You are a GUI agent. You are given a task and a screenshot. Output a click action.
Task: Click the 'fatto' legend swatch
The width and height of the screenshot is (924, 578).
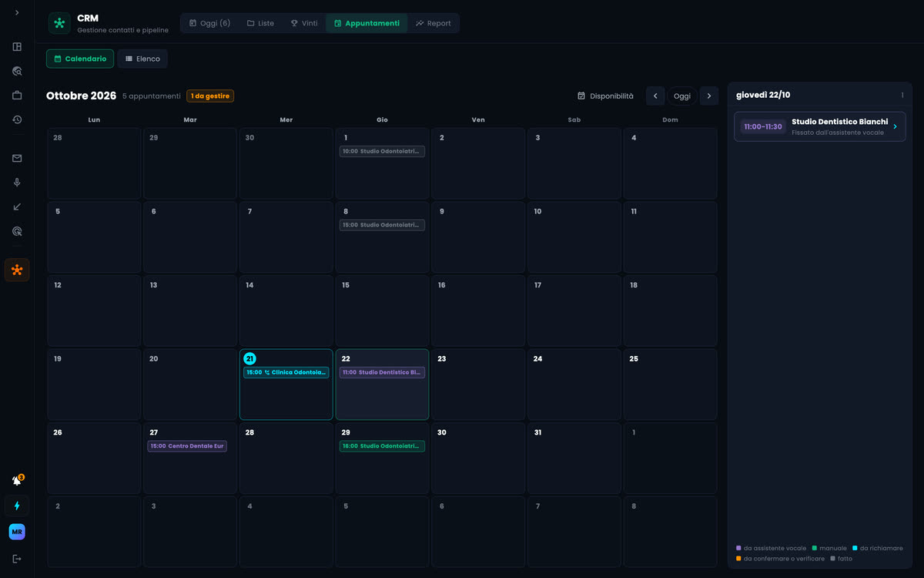[x=832, y=559]
